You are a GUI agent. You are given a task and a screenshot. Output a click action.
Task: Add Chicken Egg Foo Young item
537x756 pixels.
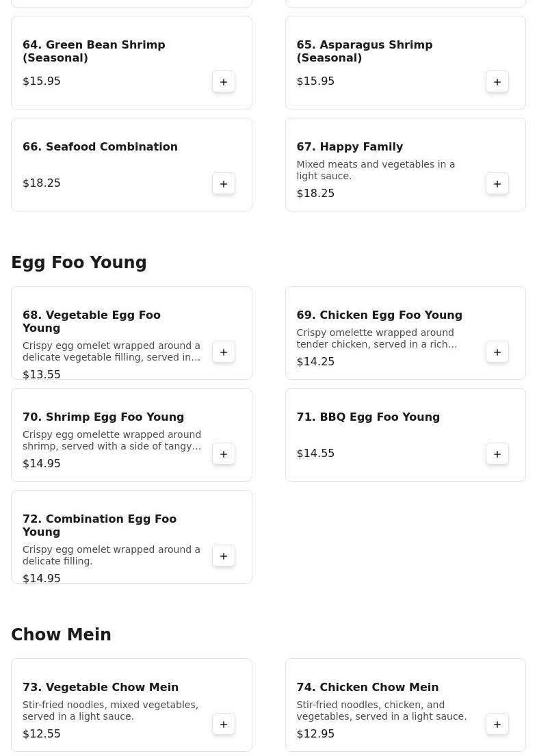click(497, 352)
